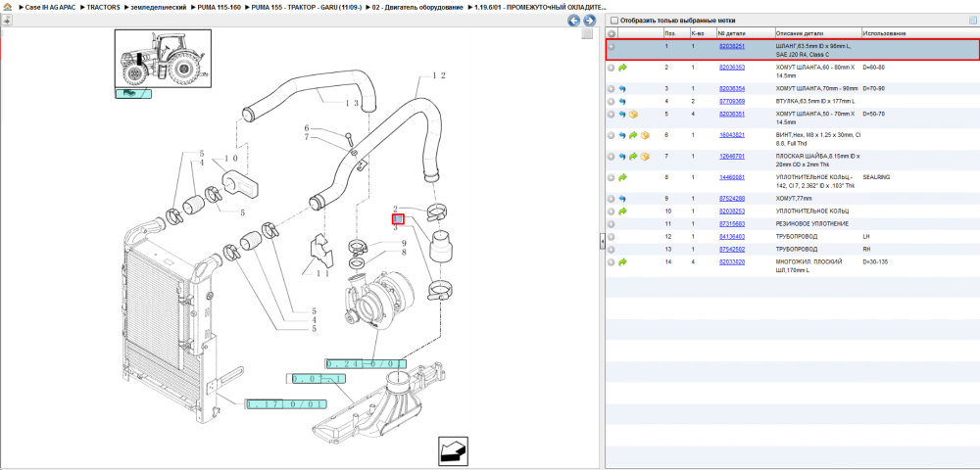
Task: Open part number link 16043821
Action: [x=731, y=135]
